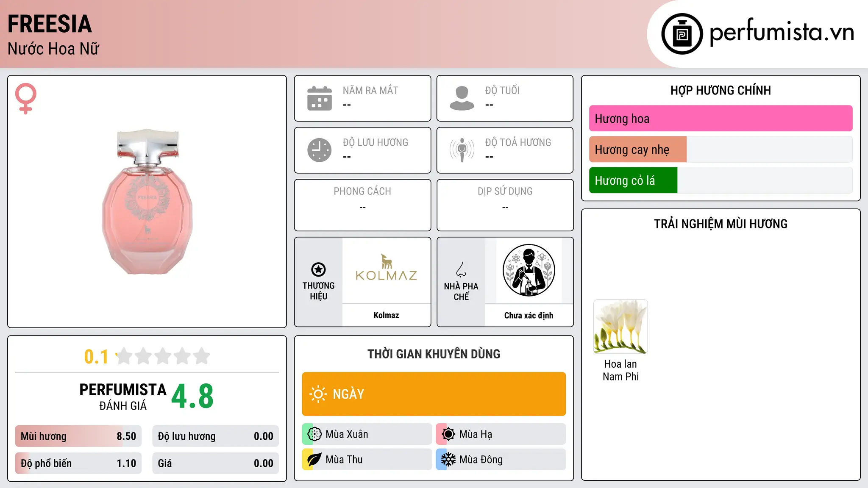Click the Nước Hoa Nữ subtitle

tap(53, 49)
